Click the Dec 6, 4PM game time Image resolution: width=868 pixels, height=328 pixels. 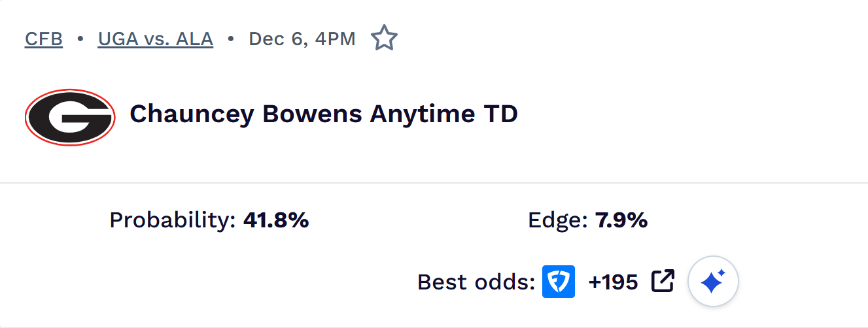302,39
